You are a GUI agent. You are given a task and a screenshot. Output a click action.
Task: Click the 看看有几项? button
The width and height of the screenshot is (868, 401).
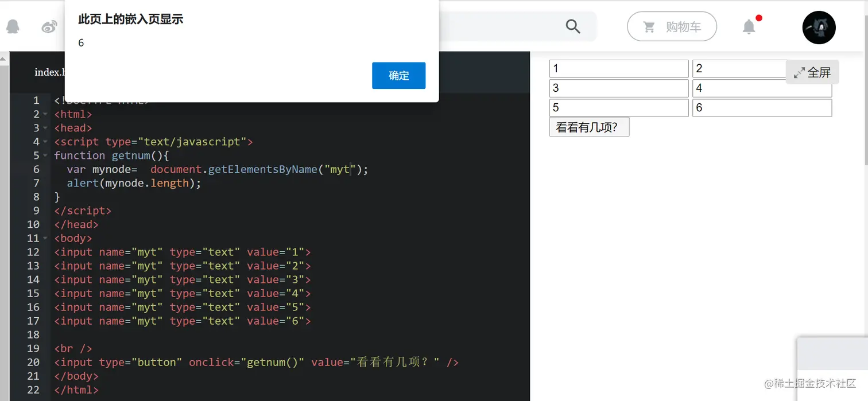(x=589, y=127)
